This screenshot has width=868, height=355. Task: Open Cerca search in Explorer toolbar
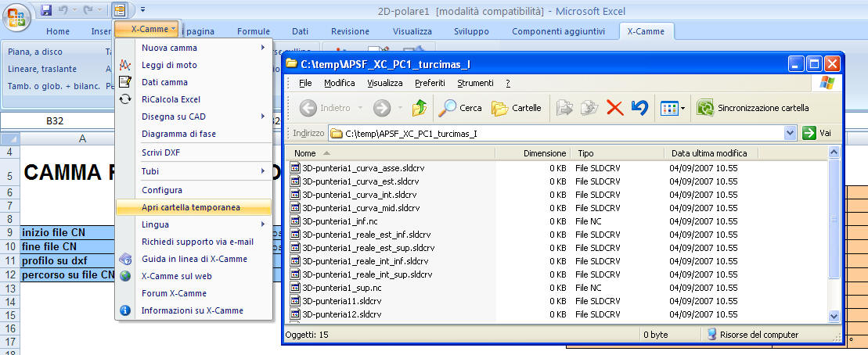click(460, 108)
